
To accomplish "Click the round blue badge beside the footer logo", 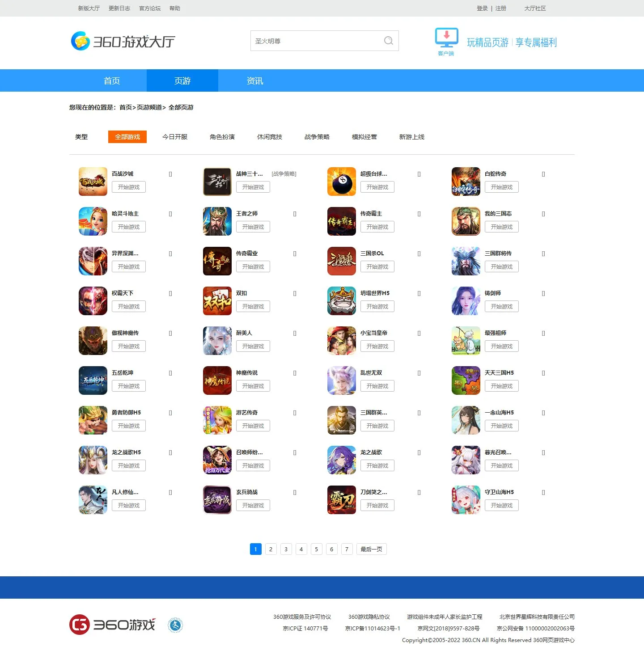I will [x=175, y=625].
